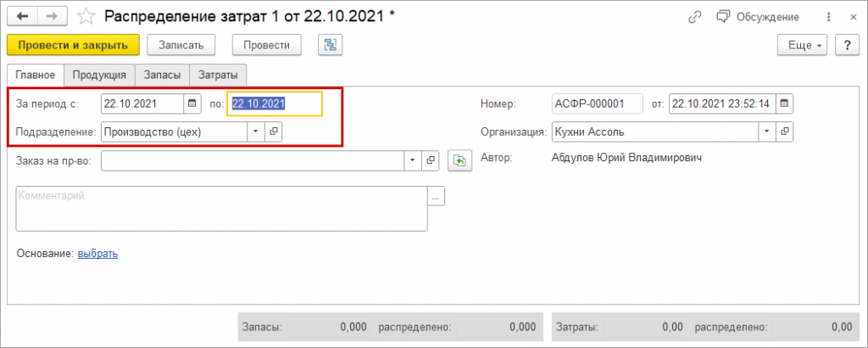The width and height of the screenshot is (868, 348).
Task: Expand the Подразделение dropdown list
Action: coord(255,132)
